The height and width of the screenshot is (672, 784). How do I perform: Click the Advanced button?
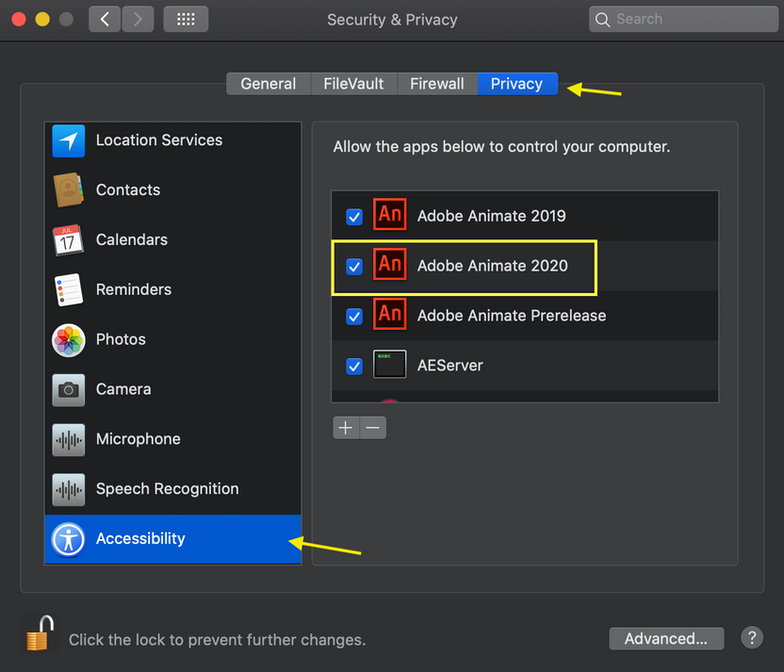pyautogui.click(x=666, y=638)
